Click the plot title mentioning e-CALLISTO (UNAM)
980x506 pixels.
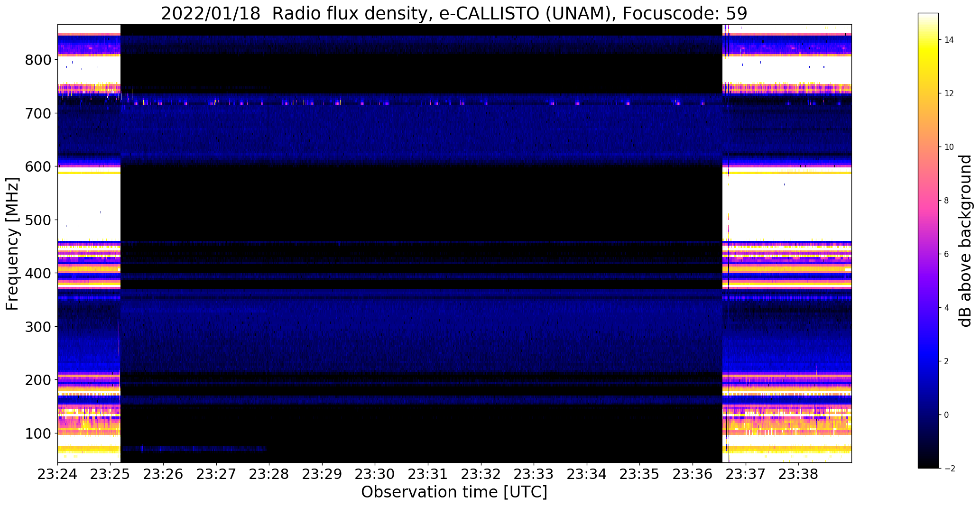(454, 13)
